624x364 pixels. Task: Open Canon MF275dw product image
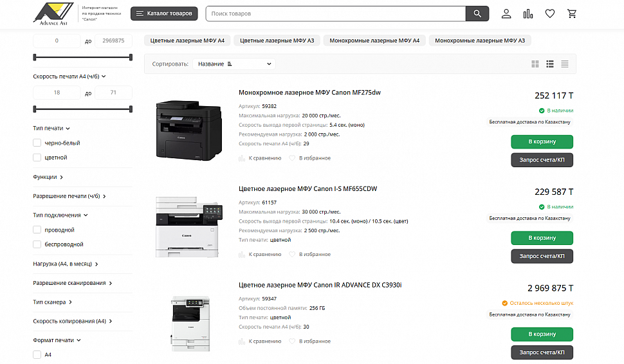click(189, 131)
